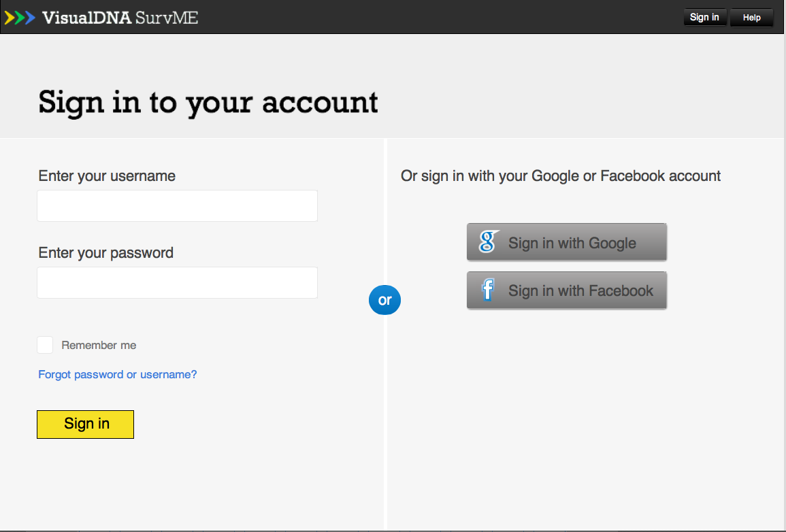
Task: Click the Enter your password label
Action: pyautogui.click(x=105, y=252)
